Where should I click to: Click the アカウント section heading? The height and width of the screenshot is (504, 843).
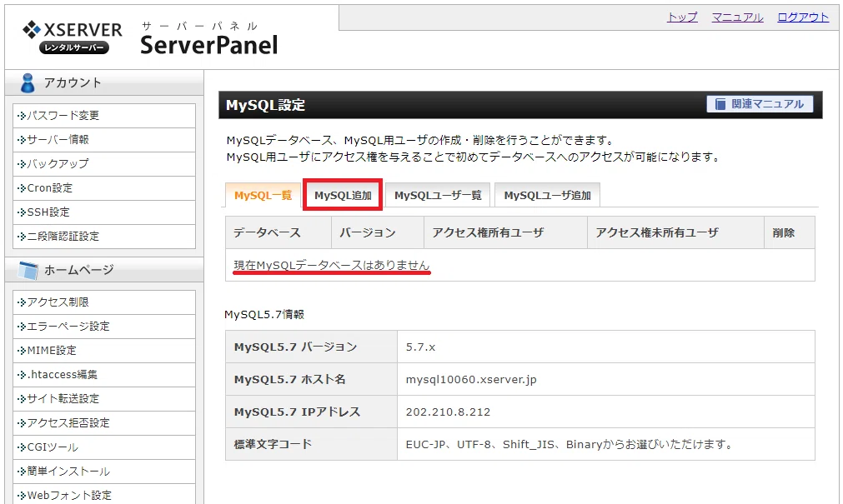(x=73, y=82)
